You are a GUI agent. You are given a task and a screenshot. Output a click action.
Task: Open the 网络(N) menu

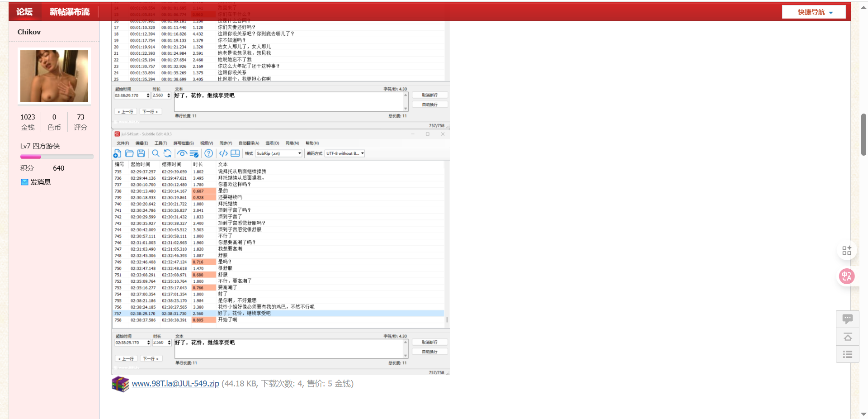tap(292, 143)
